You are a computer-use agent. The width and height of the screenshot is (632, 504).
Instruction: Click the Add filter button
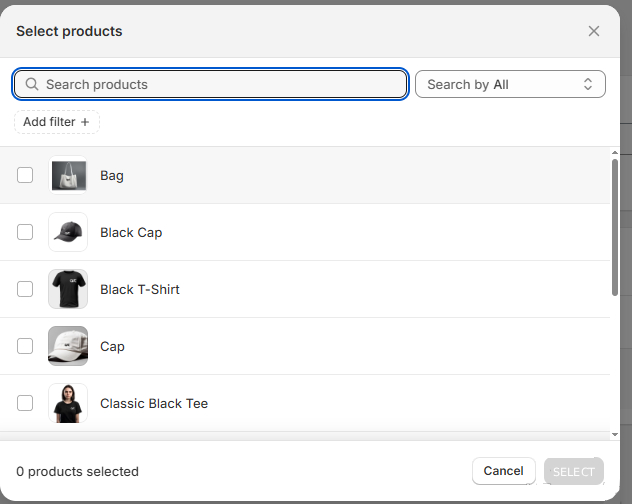[x=56, y=122]
